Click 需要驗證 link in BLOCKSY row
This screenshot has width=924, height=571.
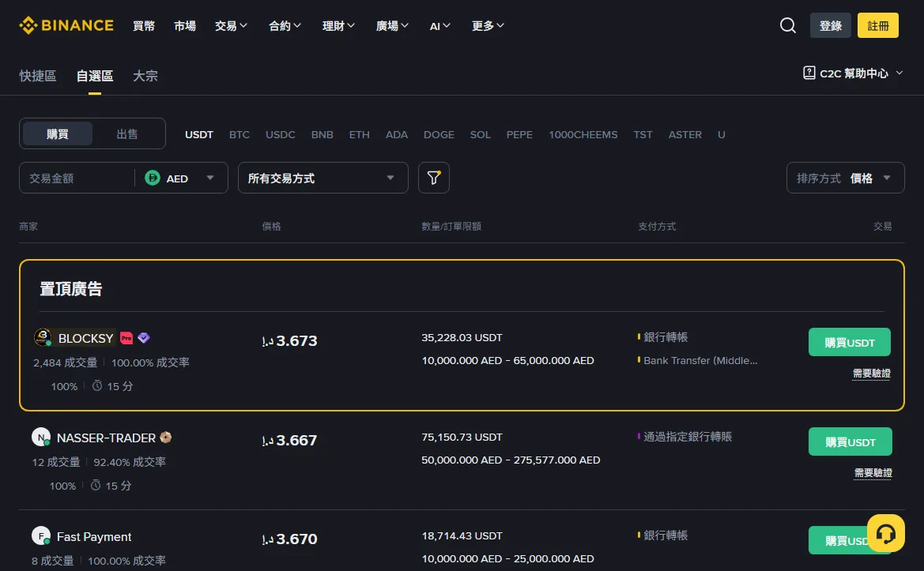point(871,374)
